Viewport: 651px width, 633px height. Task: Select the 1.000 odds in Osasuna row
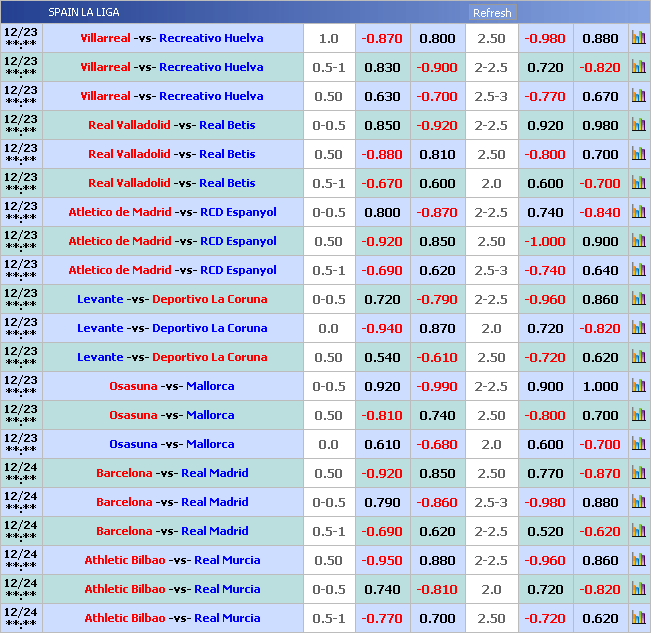[600, 386]
